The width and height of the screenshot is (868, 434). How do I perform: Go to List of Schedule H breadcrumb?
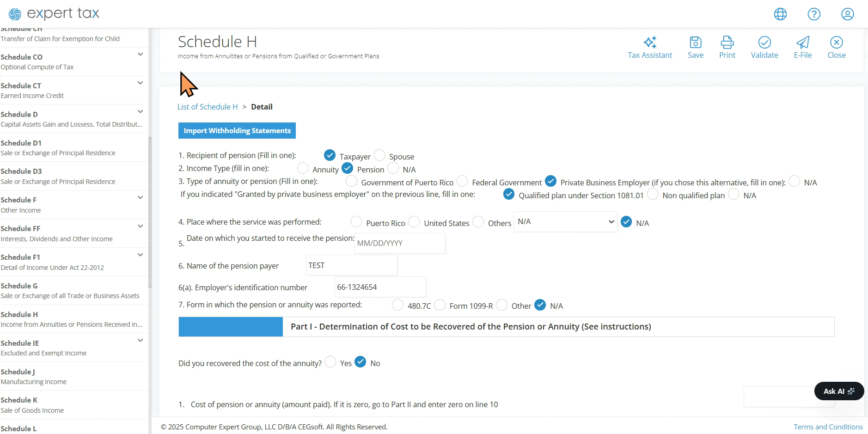(208, 107)
